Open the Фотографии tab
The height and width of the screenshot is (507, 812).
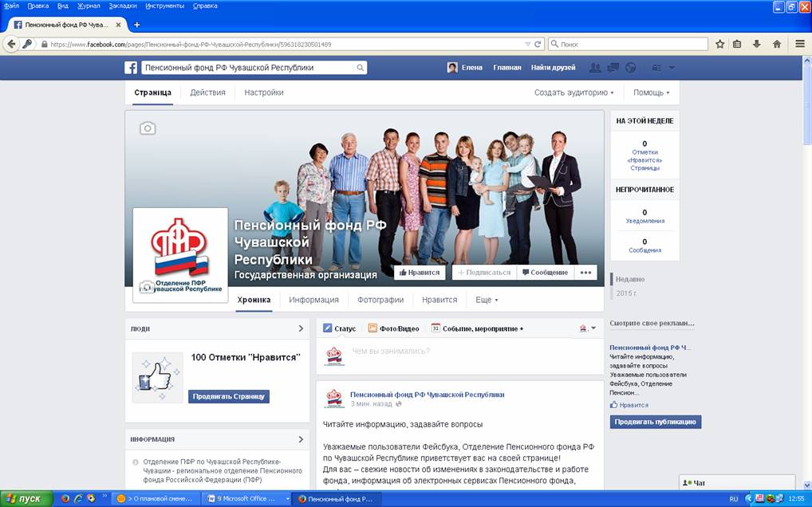380,300
